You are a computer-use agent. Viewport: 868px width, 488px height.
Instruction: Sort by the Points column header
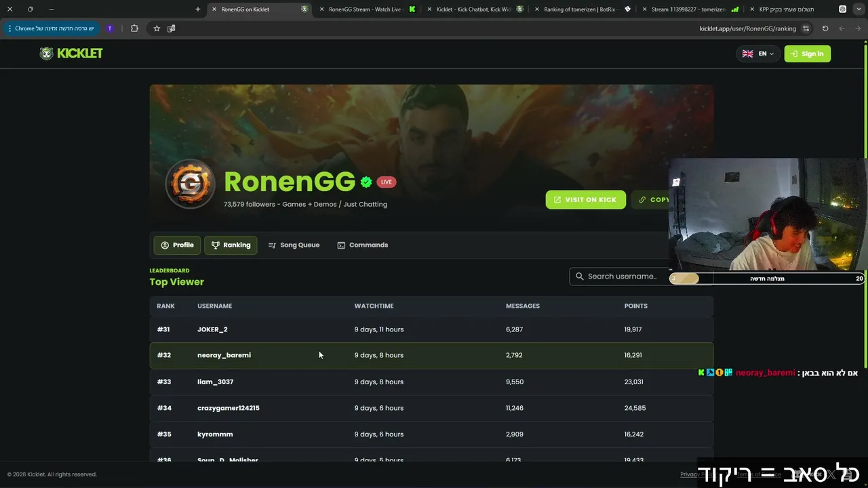(636, 306)
